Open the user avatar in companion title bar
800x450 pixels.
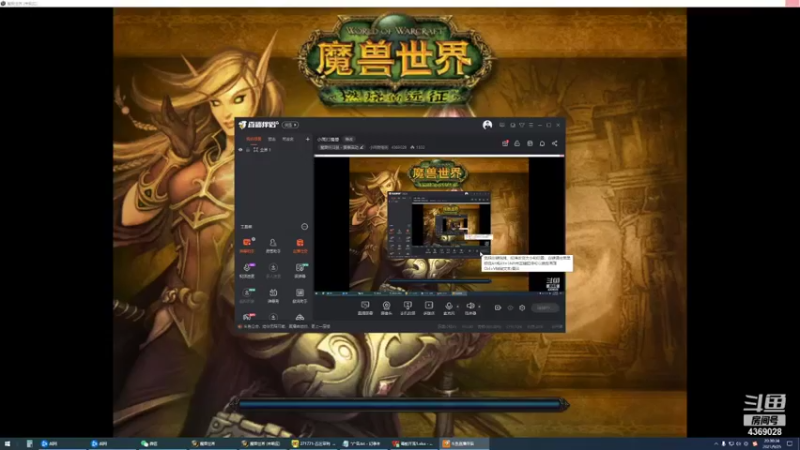[487, 125]
